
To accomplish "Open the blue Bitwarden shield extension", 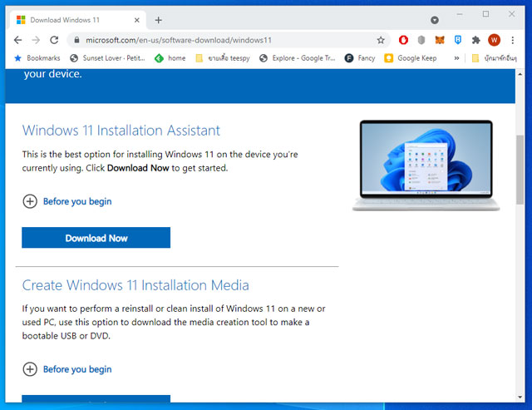I will 458,40.
